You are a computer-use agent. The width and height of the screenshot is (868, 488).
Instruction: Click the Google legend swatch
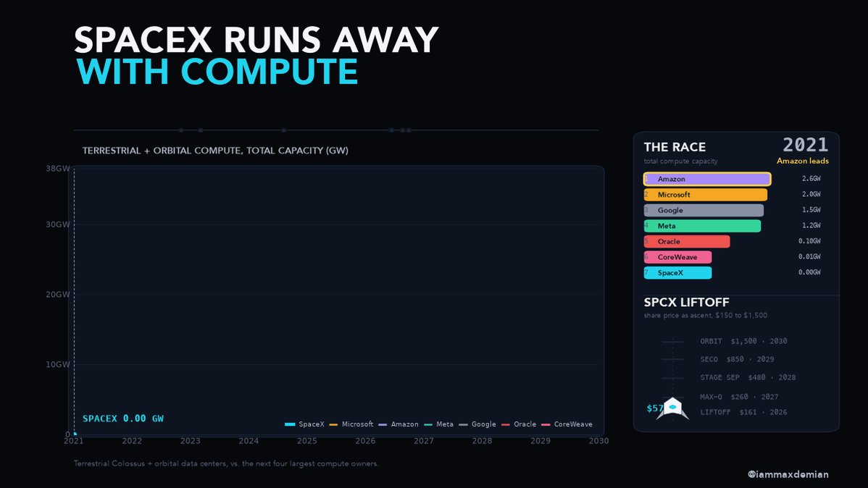coord(463,424)
